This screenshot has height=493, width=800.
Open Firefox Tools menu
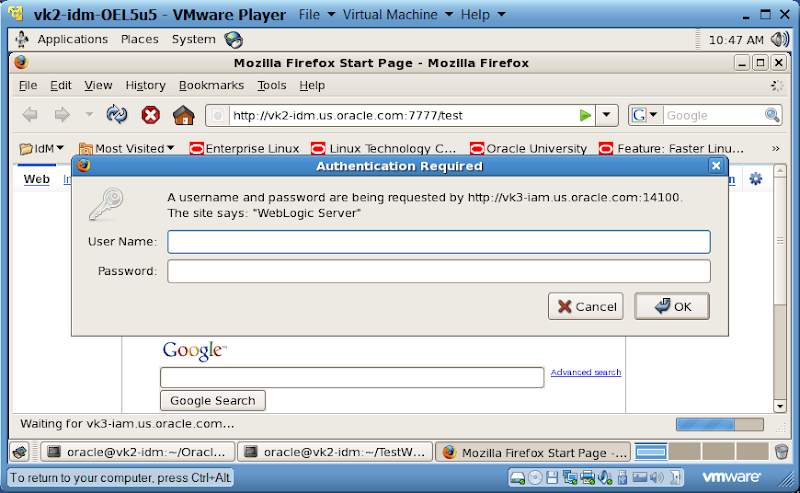point(271,85)
